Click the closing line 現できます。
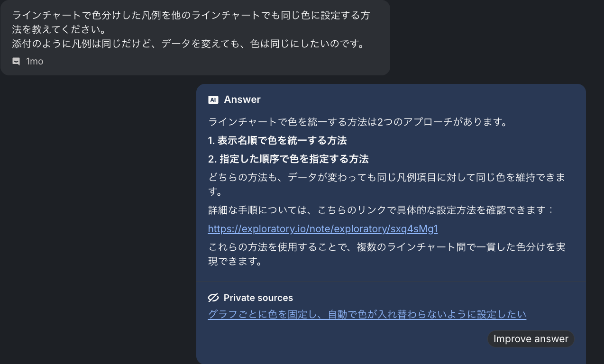 tap(235, 262)
